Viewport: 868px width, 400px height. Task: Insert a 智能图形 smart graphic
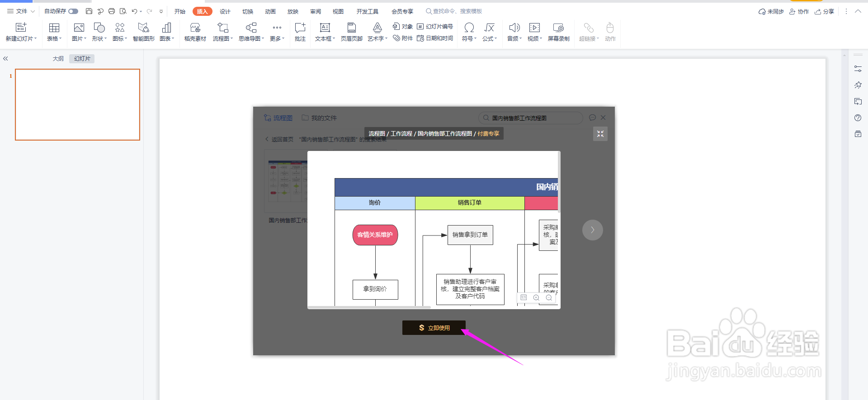click(144, 32)
